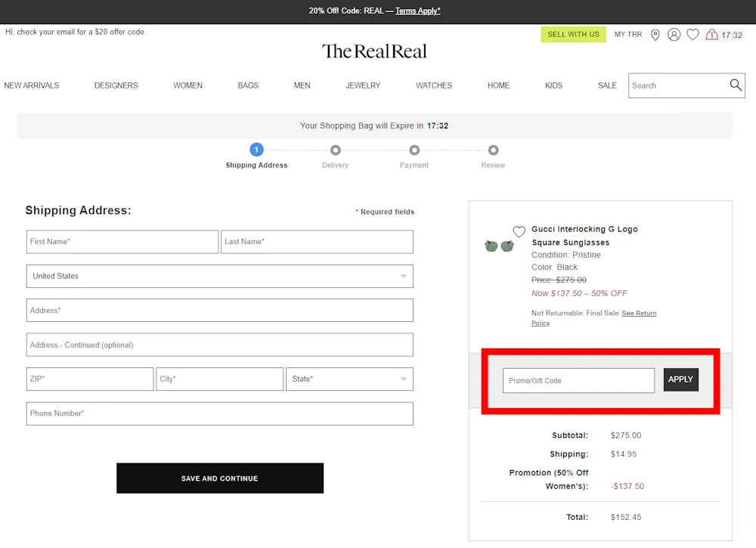
Task: Select the Payment step circle
Action: pos(414,150)
